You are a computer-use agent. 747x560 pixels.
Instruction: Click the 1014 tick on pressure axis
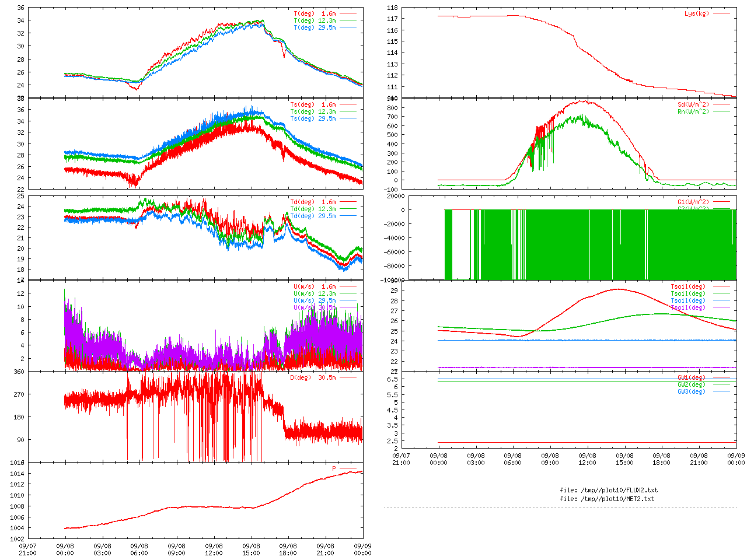[18, 474]
